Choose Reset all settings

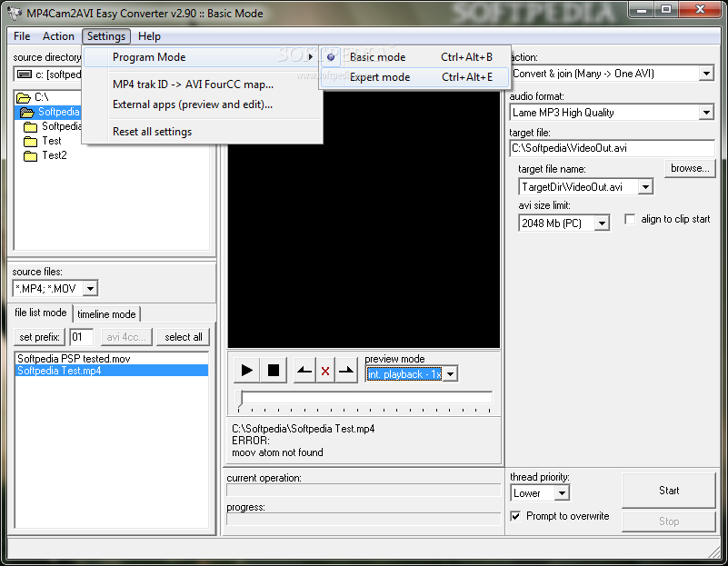click(153, 132)
